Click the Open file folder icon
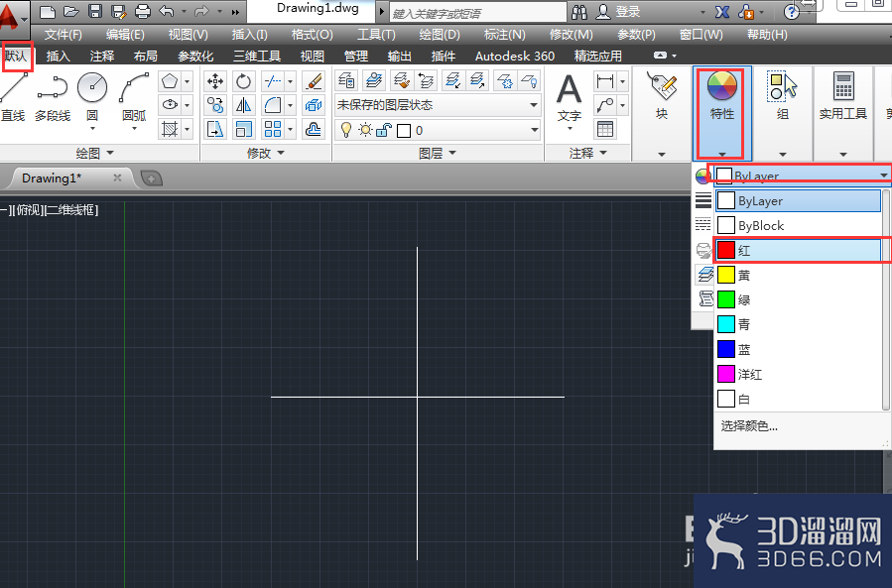The height and width of the screenshot is (588, 892). 71,11
